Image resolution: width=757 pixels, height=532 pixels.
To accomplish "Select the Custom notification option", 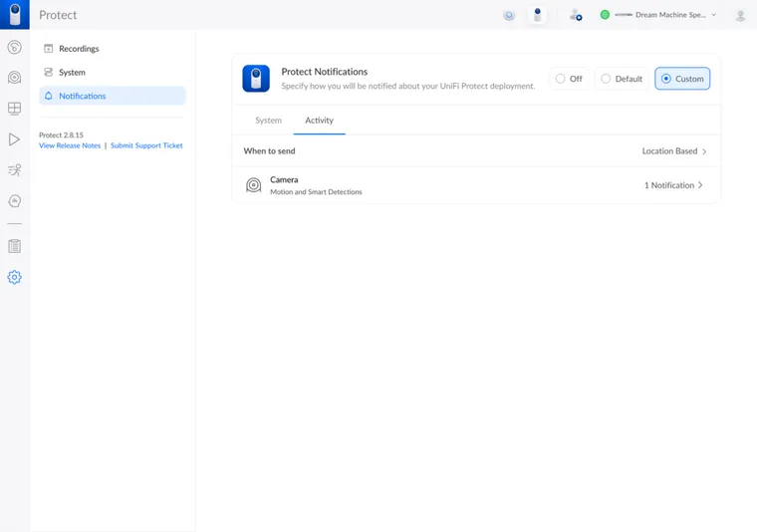I will (682, 79).
